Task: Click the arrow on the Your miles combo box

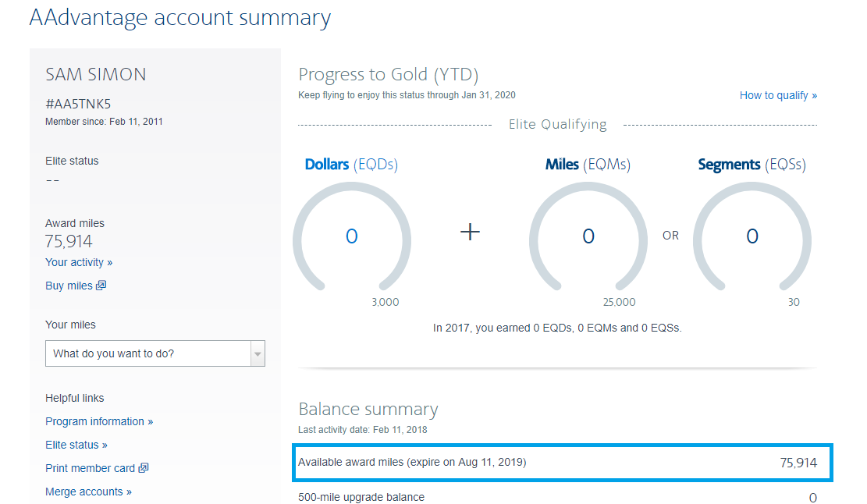Action: point(258,354)
